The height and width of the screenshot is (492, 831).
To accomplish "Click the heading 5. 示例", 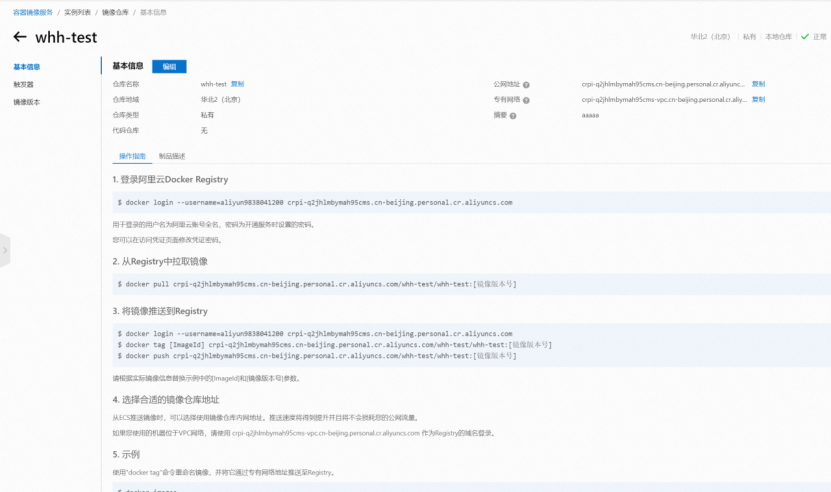I will click(x=126, y=454).
